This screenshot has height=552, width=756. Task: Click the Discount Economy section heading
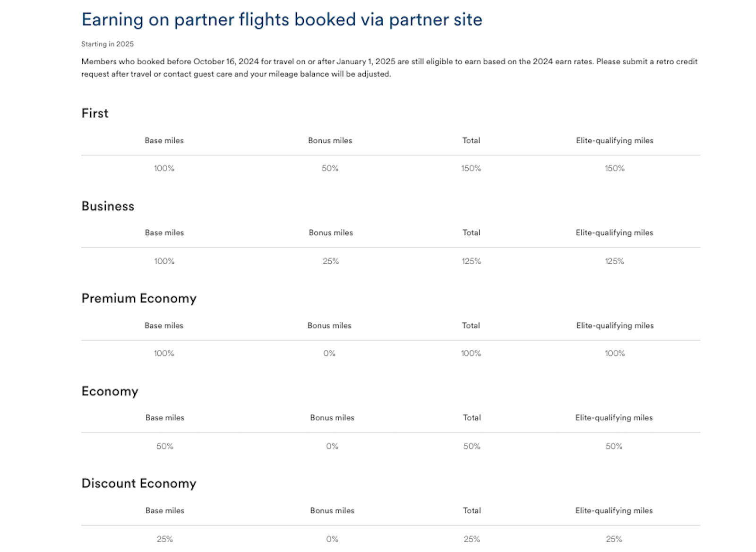pyautogui.click(x=138, y=483)
